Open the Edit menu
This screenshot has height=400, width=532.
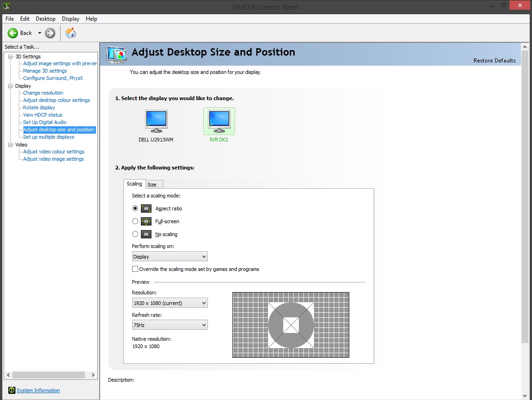click(x=25, y=19)
